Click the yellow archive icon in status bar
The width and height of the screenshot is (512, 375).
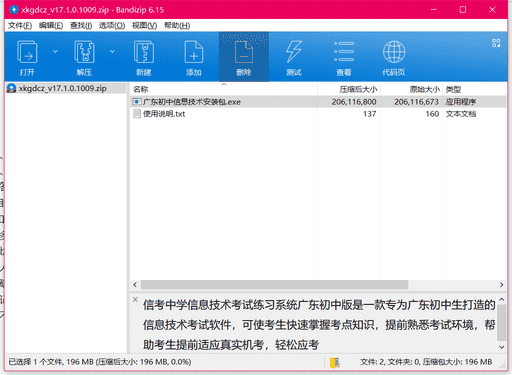point(334,362)
